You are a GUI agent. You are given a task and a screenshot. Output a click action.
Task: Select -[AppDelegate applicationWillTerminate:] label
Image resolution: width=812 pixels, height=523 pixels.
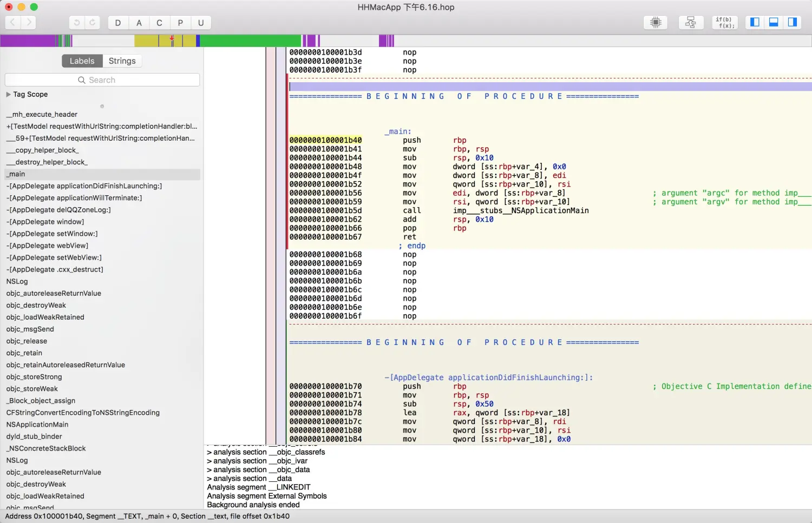pyautogui.click(x=74, y=198)
